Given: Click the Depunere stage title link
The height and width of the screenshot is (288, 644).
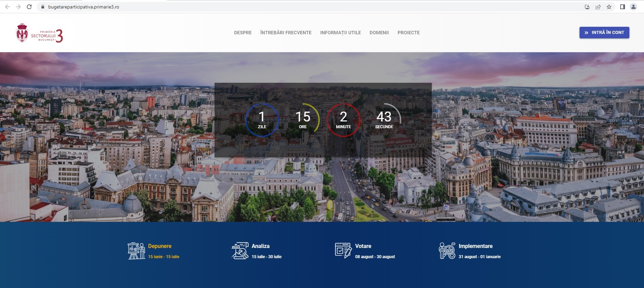Looking at the screenshot, I should [160, 246].
